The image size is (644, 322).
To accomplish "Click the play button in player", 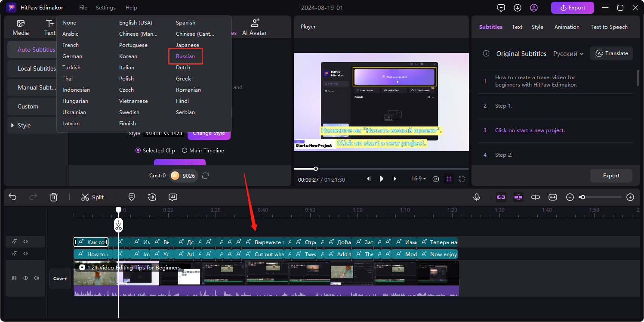I will pos(381,179).
